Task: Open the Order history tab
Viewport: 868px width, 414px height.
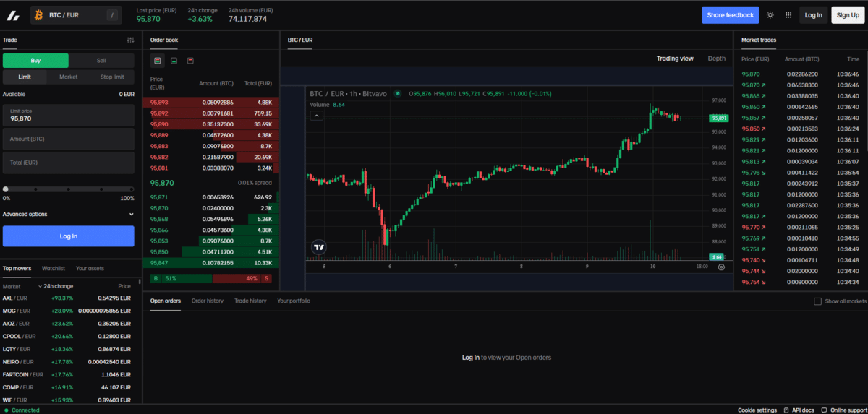Action: point(208,301)
